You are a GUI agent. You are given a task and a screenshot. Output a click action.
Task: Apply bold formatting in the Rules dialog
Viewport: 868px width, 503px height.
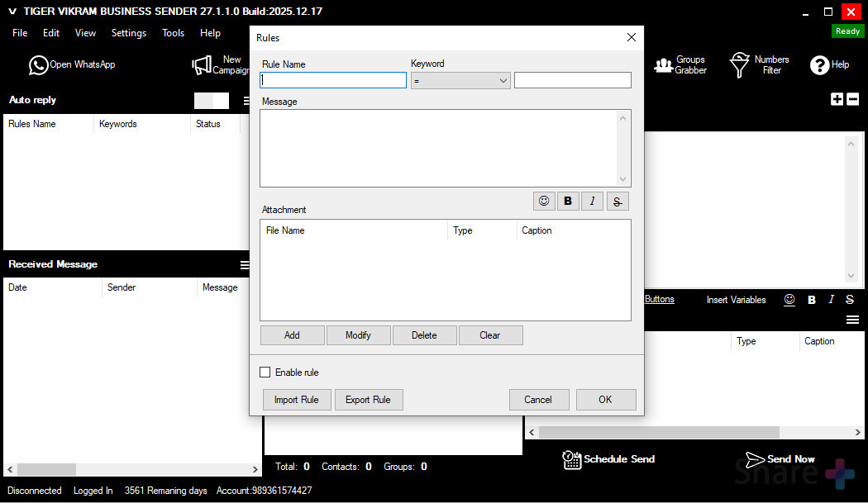[x=568, y=201]
